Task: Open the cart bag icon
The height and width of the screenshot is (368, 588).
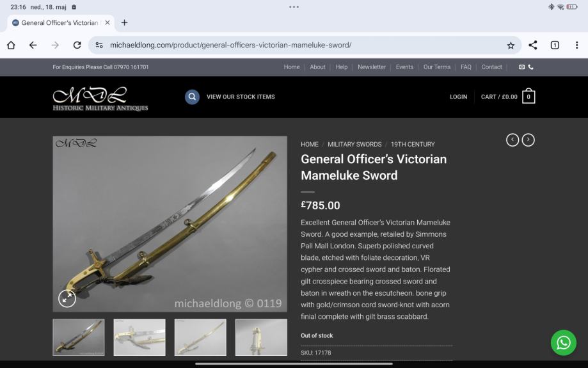Action: (528, 96)
